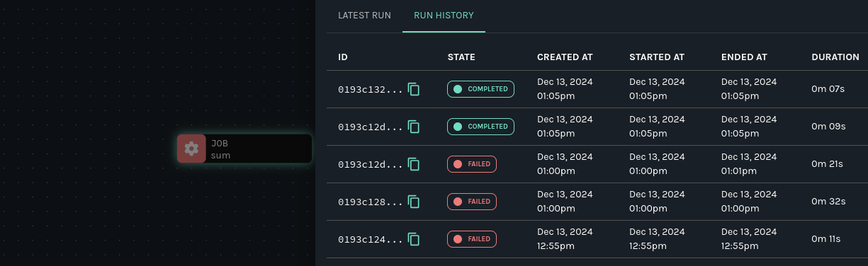The width and height of the screenshot is (868, 266).
Task: Copy the run ID 0193c132...
Action: (414, 89)
